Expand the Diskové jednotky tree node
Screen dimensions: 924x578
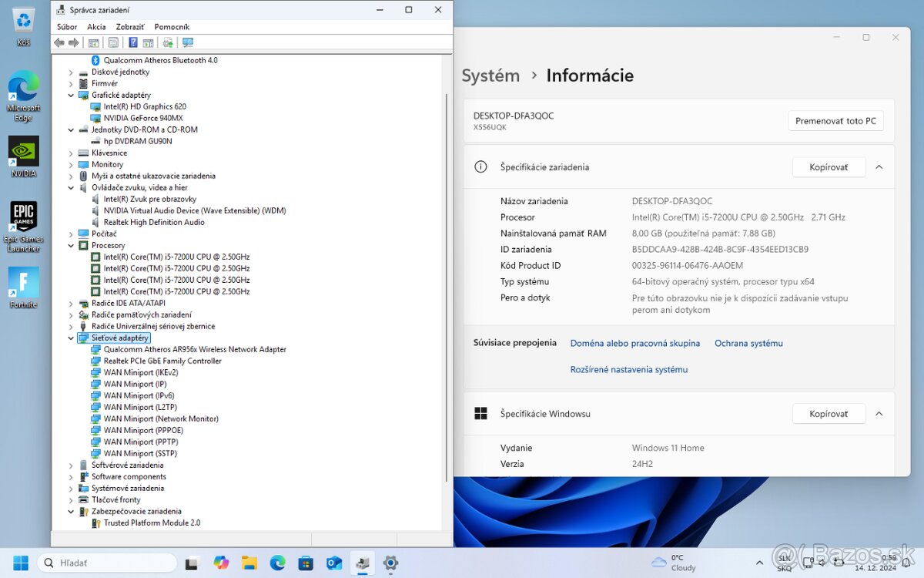71,72
